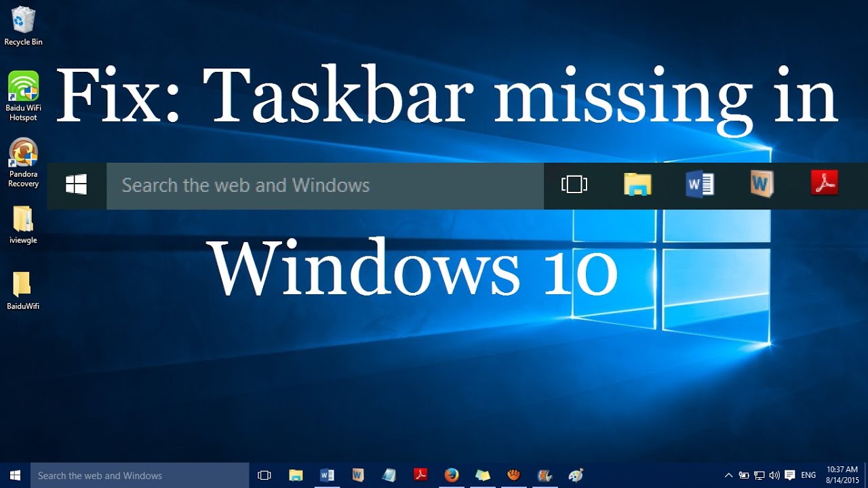Viewport: 868px width, 488px height.
Task: Open the volume speaker tray icon
Action: (774, 475)
